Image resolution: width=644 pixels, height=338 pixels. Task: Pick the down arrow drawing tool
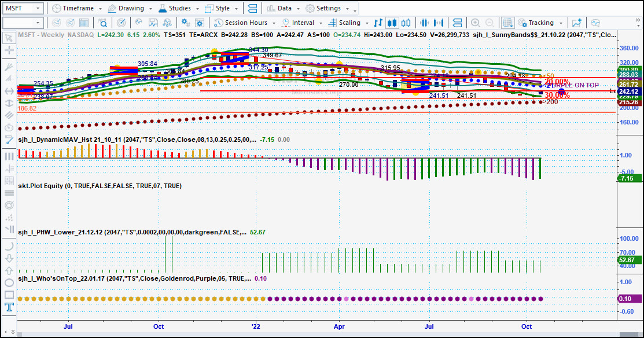9,258
